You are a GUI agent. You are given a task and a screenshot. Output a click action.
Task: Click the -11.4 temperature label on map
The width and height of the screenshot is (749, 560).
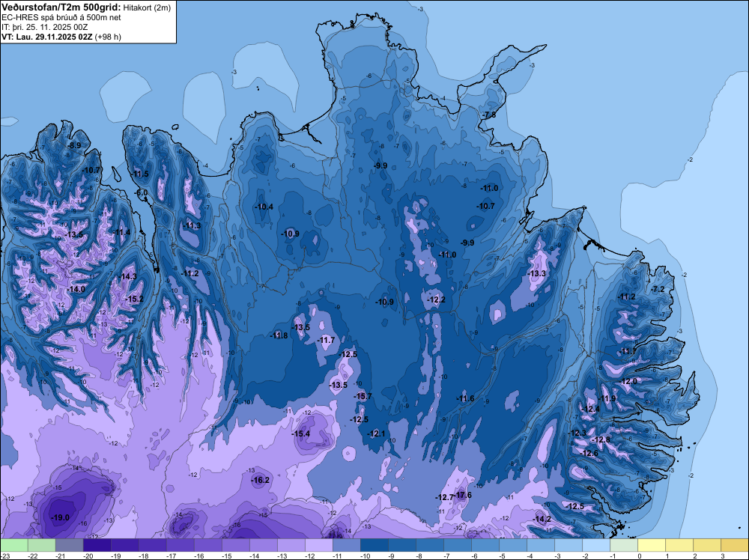pyautogui.click(x=121, y=232)
